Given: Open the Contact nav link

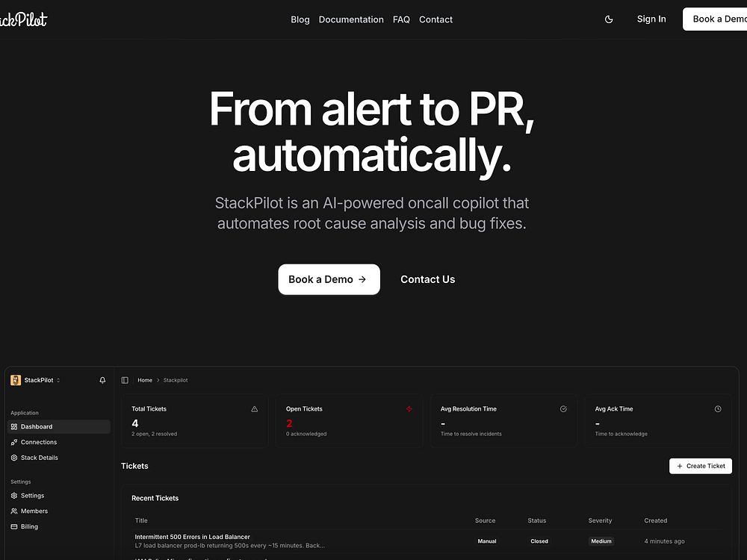Looking at the screenshot, I should tap(436, 19).
